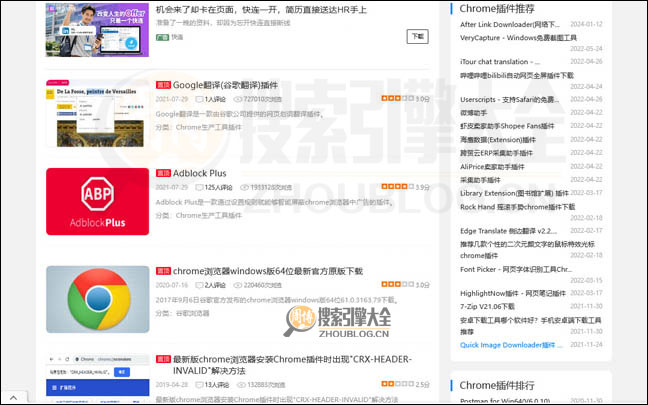
Task: Open the CRX-HEADER-INVALID 解决方法 article title
Action: point(292,364)
